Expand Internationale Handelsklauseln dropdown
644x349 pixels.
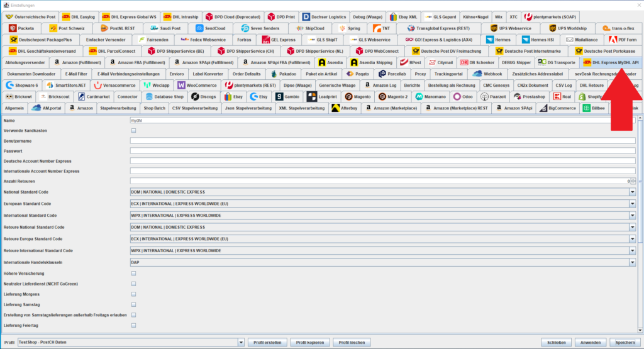[632, 262]
